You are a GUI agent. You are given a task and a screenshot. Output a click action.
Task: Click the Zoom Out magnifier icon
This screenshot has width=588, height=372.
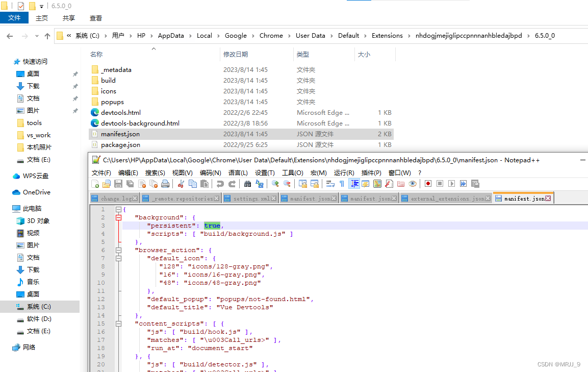click(x=287, y=184)
